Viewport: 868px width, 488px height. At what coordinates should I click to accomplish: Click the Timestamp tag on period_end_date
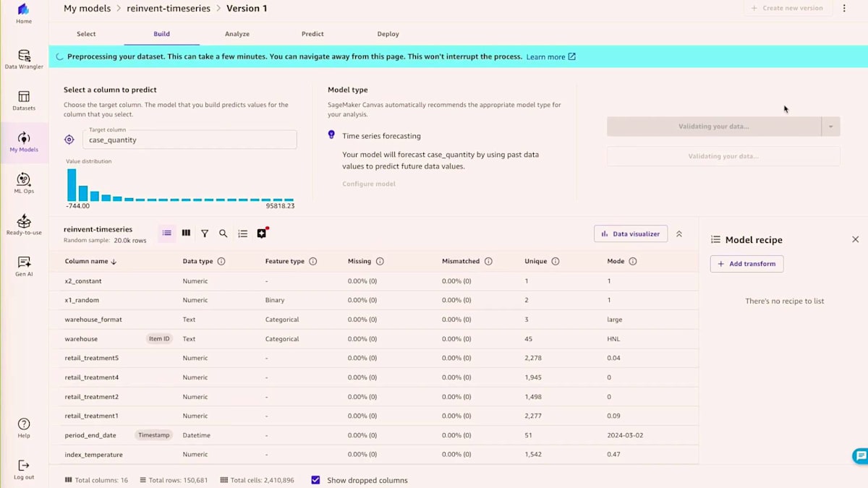click(153, 435)
